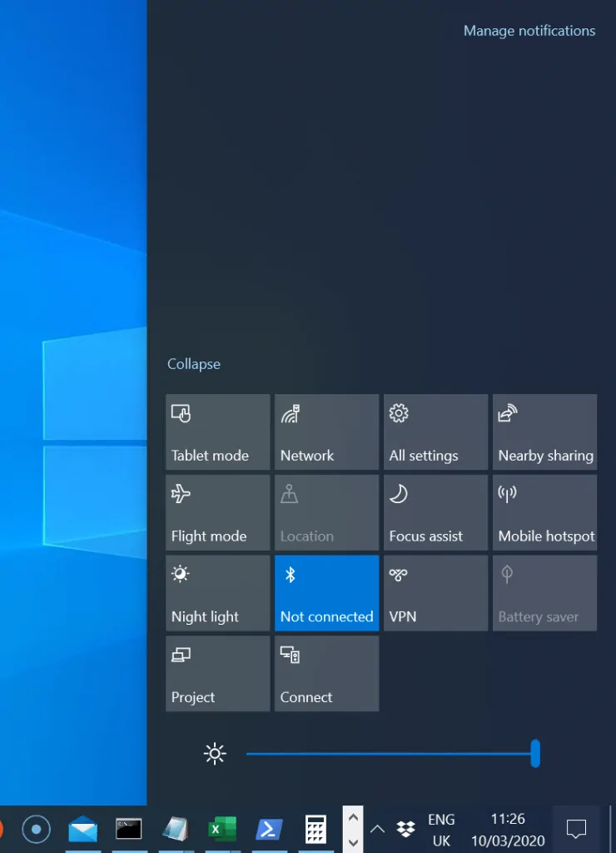The height and width of the screenshot is (853, 616).
Task: Open Calculator from the taskbar
Action: pyautogui.click(x=315, y=829)
